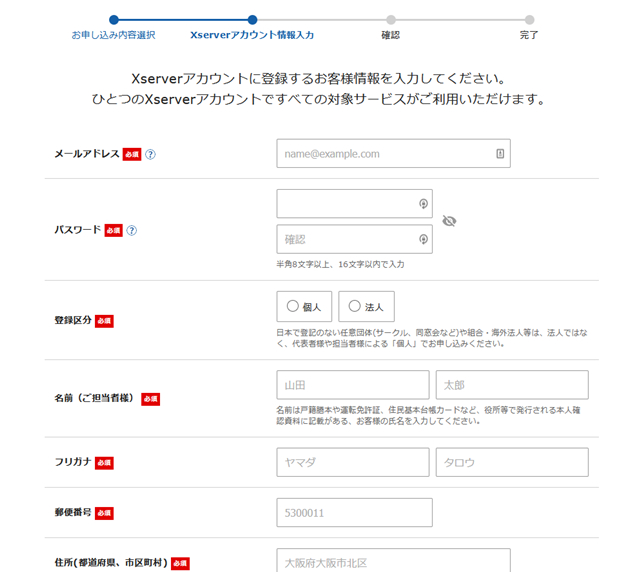Focus the 5300011 postal code field

point(354,512)
